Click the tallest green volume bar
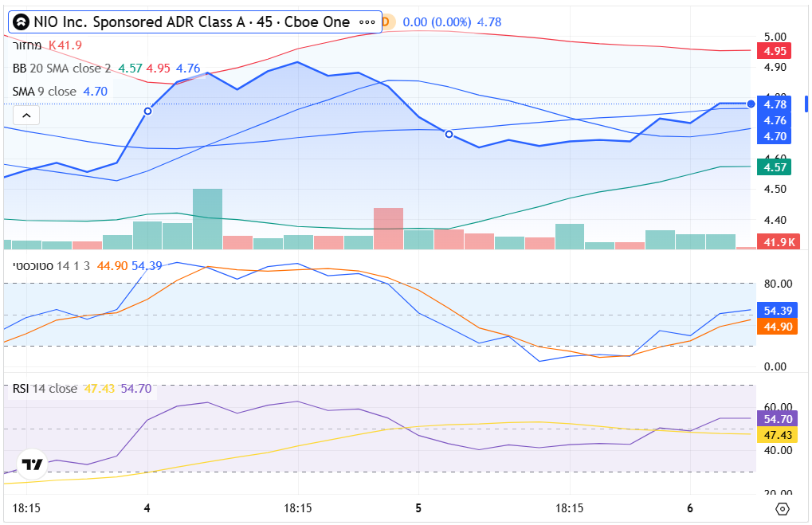Viewport: 812px width, 525px height. (x=208, y=218)
